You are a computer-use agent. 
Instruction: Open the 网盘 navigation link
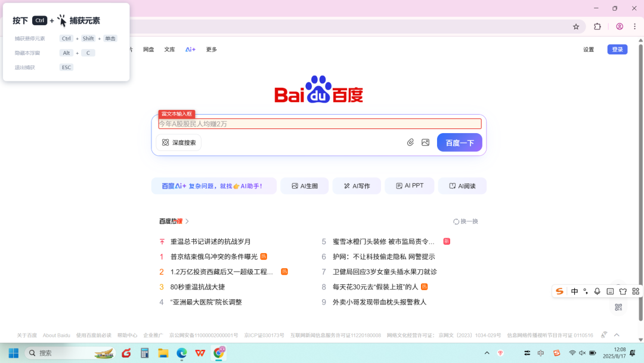click(148, 50)
